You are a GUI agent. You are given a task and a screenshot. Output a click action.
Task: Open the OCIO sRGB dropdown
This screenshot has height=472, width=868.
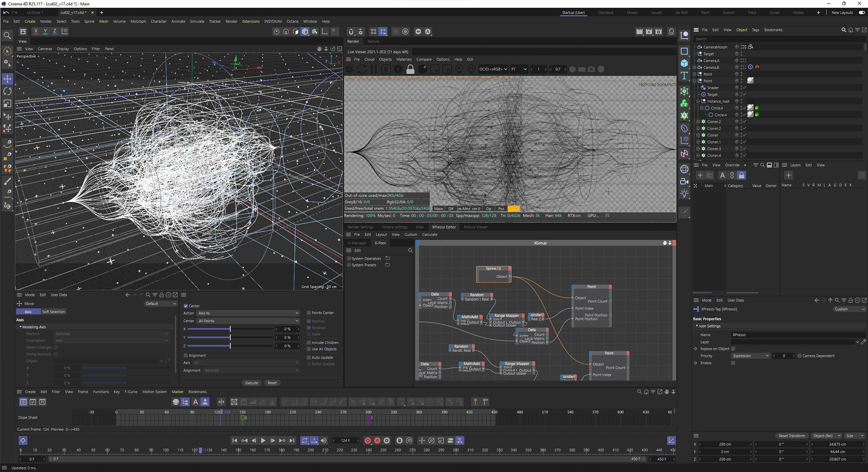(493, 69)
